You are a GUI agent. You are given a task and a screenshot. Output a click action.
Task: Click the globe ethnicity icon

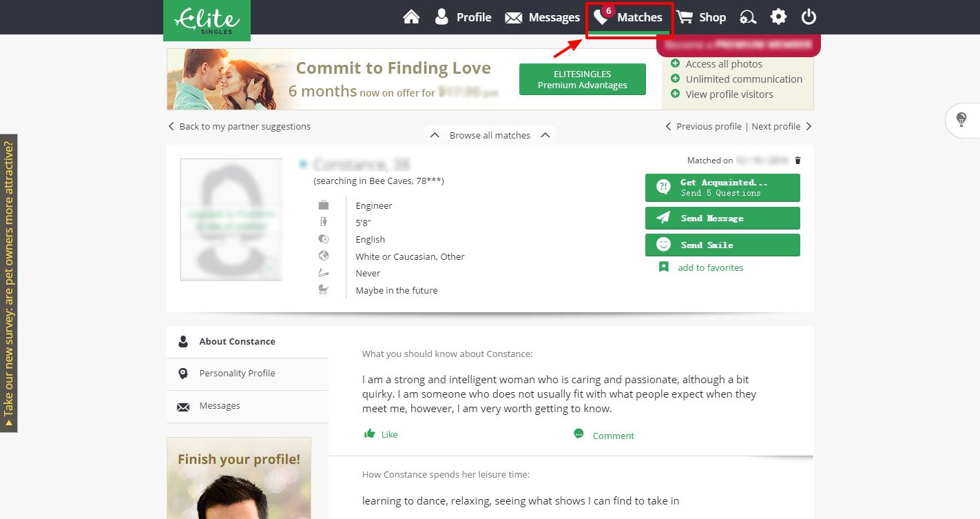point(324,256)
